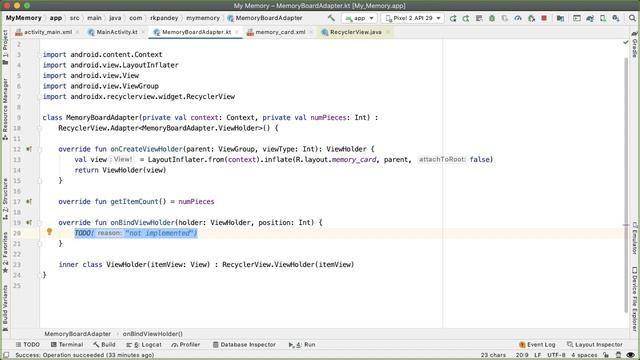This screenshot has width=640, height=360.
Task: Open the Logcat tool window
Action: [144, 344]
